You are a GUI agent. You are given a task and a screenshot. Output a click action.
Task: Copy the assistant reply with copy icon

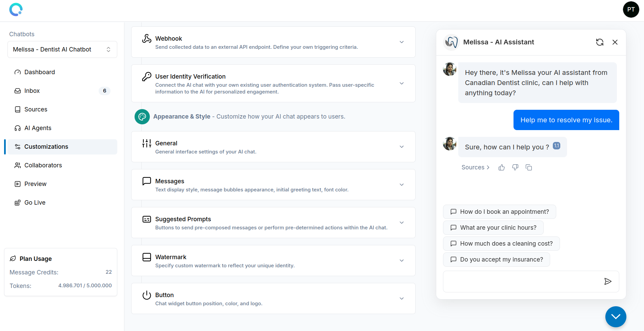click(529, 167)
